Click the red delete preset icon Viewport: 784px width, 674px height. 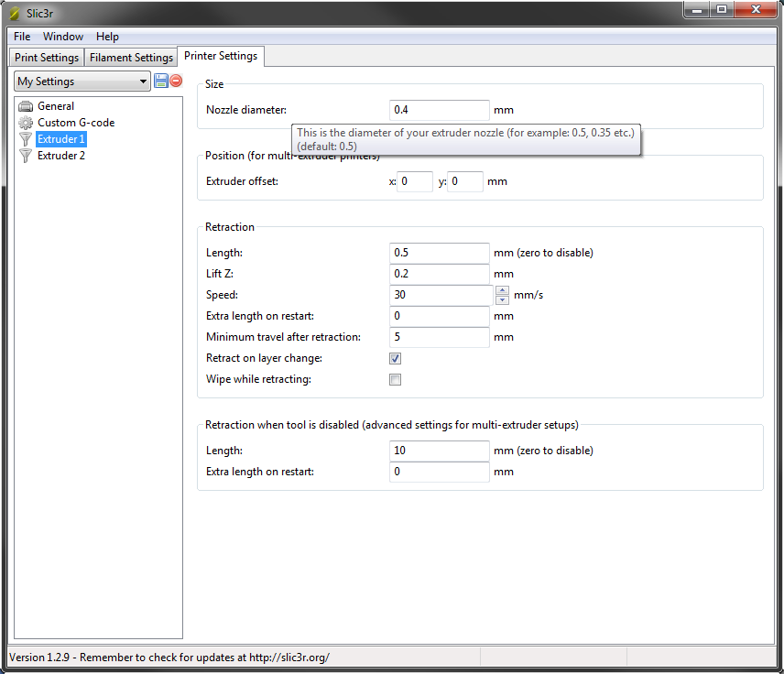tap(176, 81)
